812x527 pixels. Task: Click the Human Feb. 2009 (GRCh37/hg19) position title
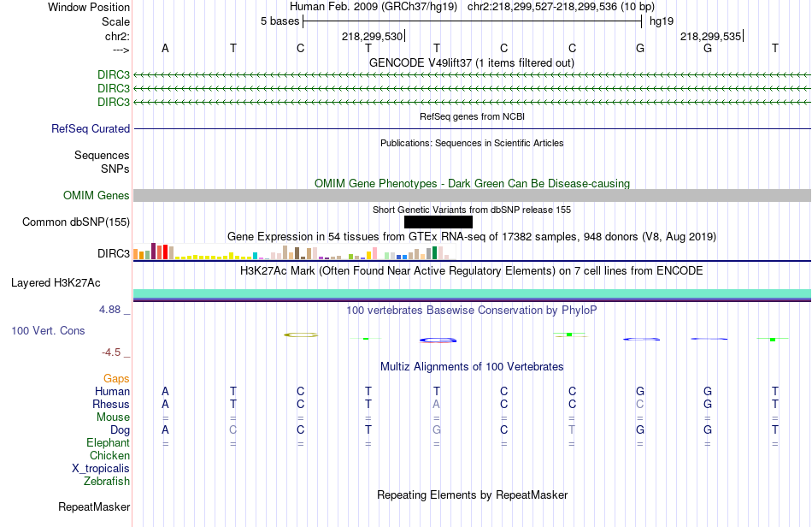click(x=374, y=7)
